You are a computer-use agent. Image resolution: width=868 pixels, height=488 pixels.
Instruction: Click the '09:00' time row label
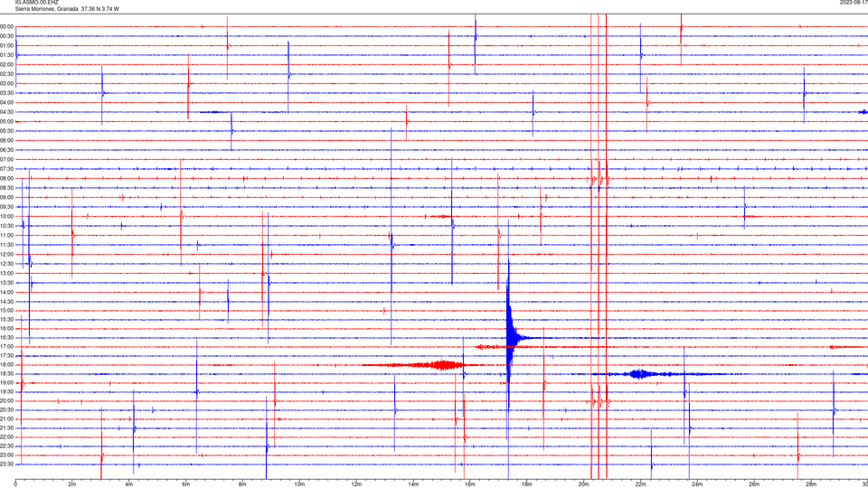click(7, 197)
